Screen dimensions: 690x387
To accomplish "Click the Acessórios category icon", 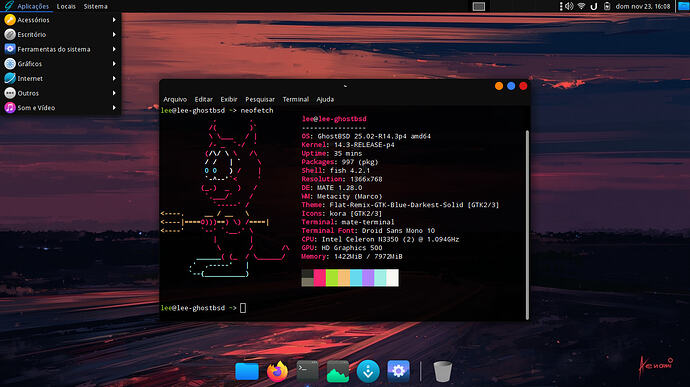I will pyautogui.click(x=10, y=20).
